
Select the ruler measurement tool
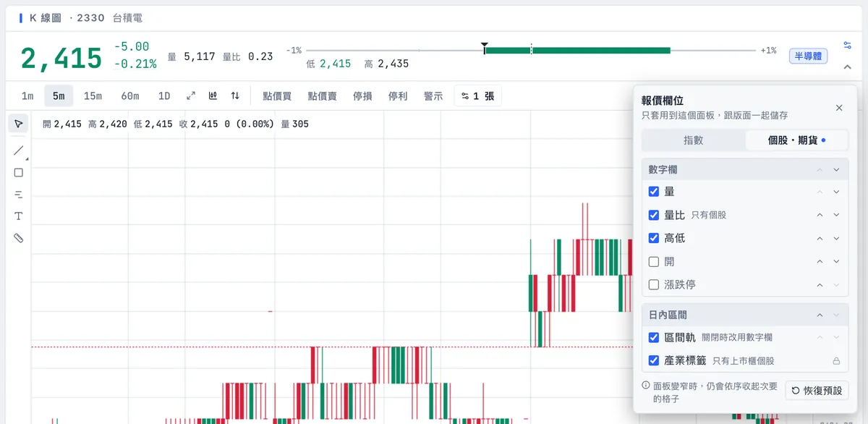click(19, 237)
